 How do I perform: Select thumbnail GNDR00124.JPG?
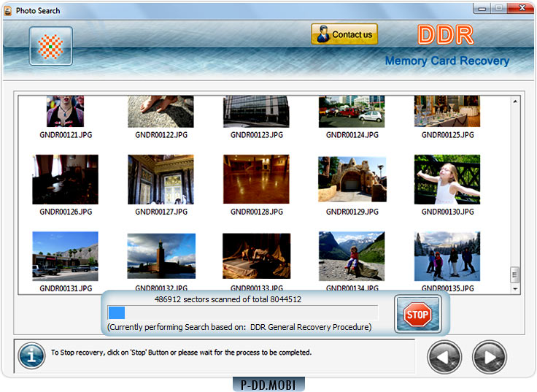(352, 112)
